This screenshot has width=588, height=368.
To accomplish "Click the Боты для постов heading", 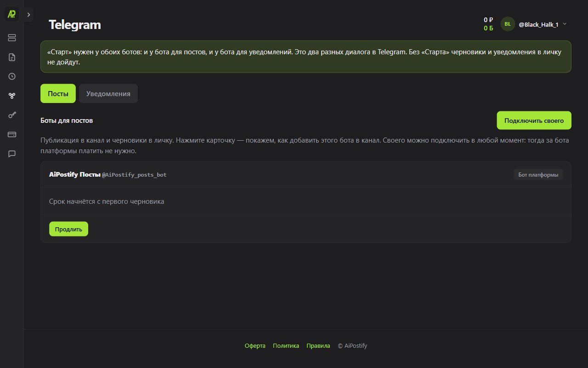I will point(67,121).
